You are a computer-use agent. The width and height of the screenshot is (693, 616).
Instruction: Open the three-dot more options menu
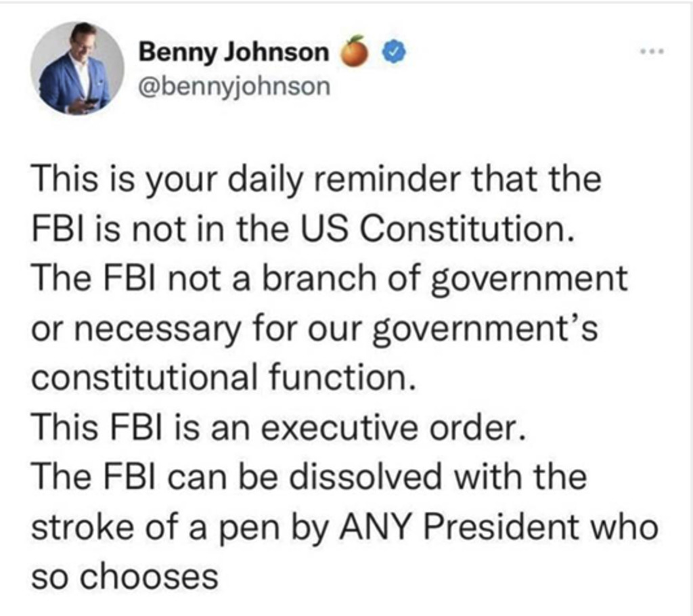(653, 51)
